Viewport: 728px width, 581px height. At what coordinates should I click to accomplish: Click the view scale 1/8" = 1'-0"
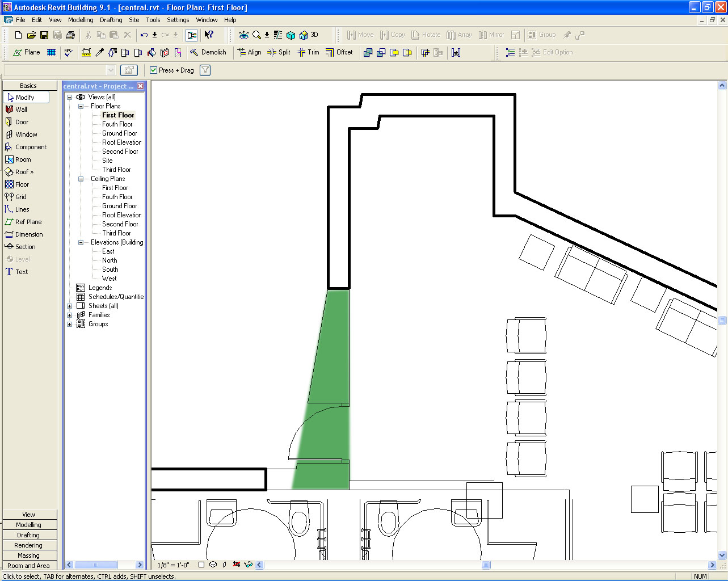(173, 565)
